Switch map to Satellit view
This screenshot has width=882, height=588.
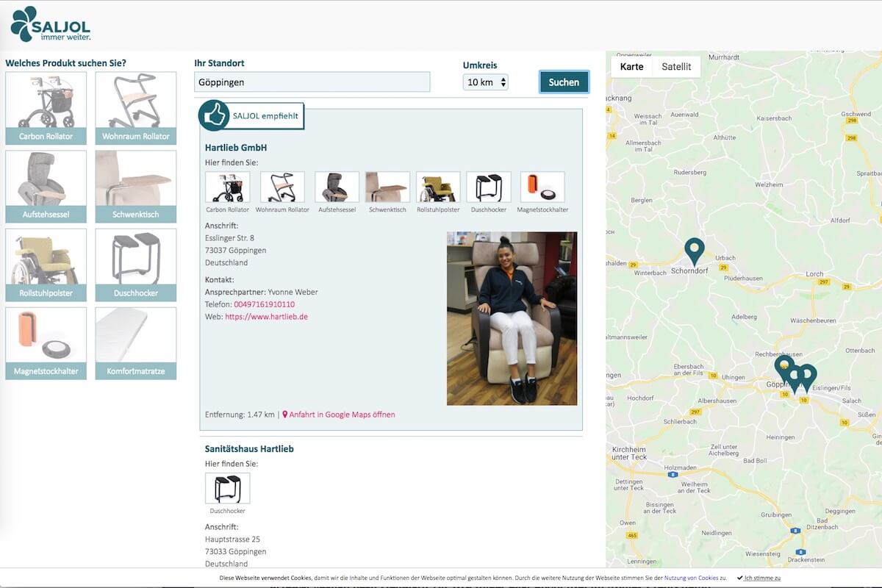coord(676,67)
